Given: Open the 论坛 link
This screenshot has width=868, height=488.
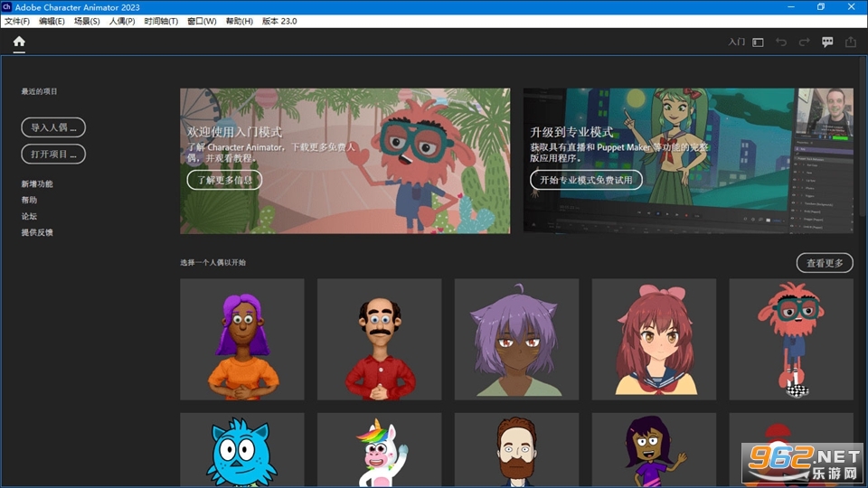Looking at the screenshot, I should pyautogui.click(x=29, y=216).
